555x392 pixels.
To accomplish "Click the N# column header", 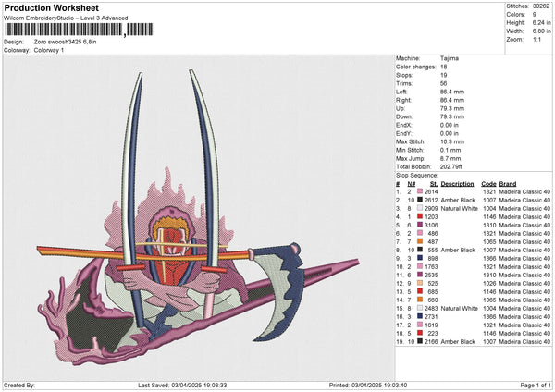I will 412,184.
